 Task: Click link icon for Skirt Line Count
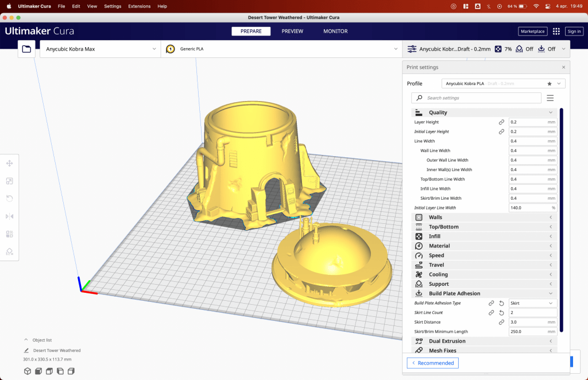(492, 312)
